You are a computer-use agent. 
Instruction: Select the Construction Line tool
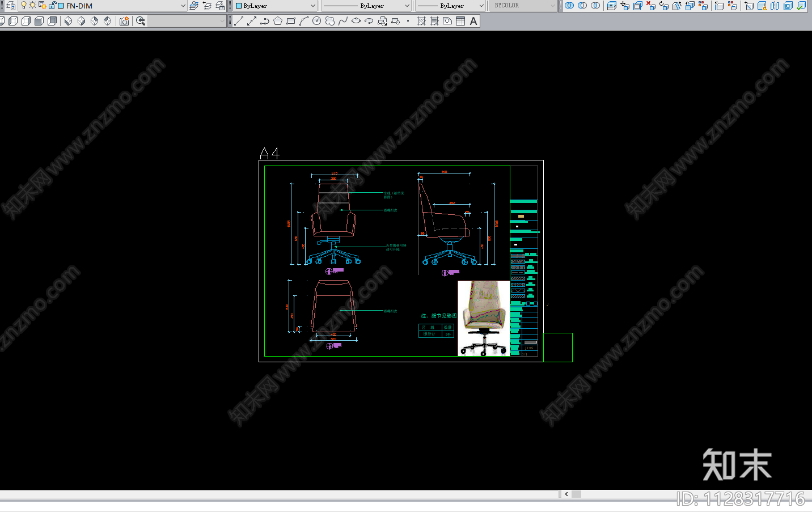[x=252, y=21]
